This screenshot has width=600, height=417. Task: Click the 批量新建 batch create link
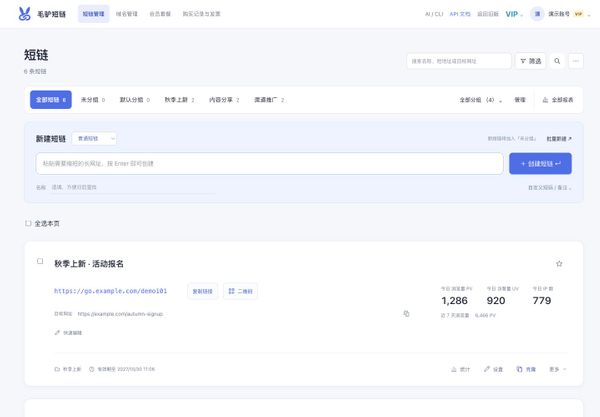tap(559, 138)
